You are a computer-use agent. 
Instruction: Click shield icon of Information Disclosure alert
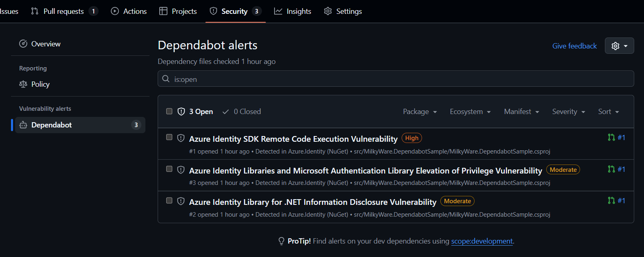[181, 201]
